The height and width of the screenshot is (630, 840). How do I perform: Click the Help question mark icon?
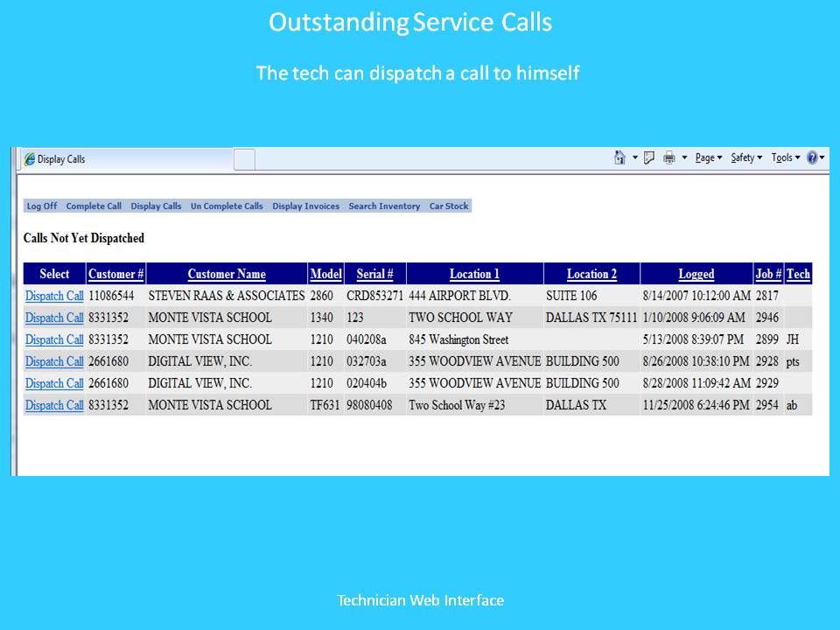coord(812,157)
